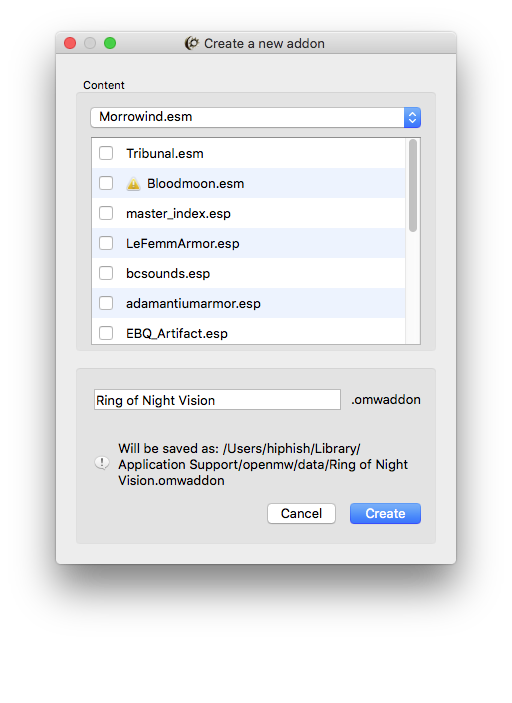
Task: Select the LeFemmArmor.esp list row
Action: (249, 243)
